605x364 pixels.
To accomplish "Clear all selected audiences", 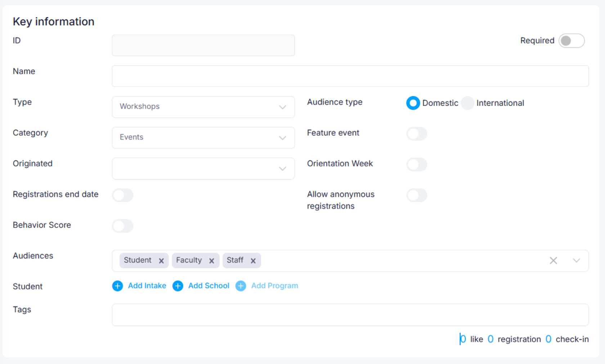I will (x=553, y=260).
